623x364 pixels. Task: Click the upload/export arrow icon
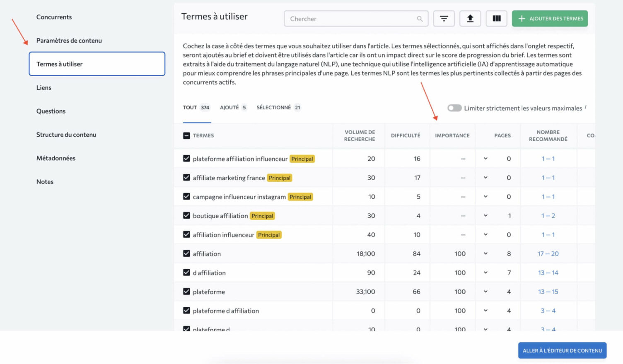pos(470,19)
